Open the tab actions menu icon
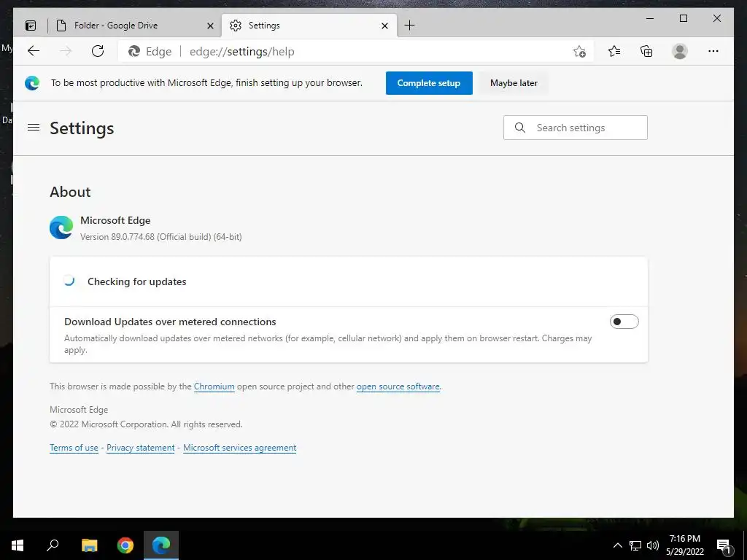747x560 pixels. 31,26
